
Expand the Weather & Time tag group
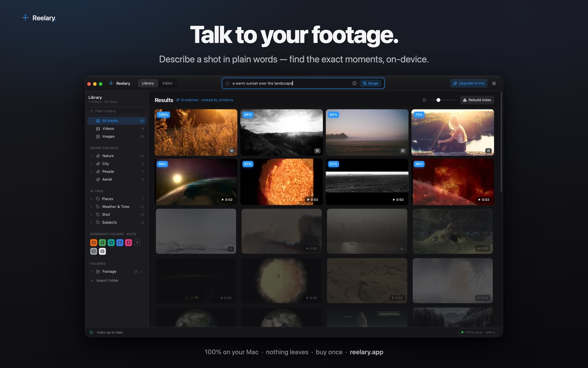click(91, 207)
